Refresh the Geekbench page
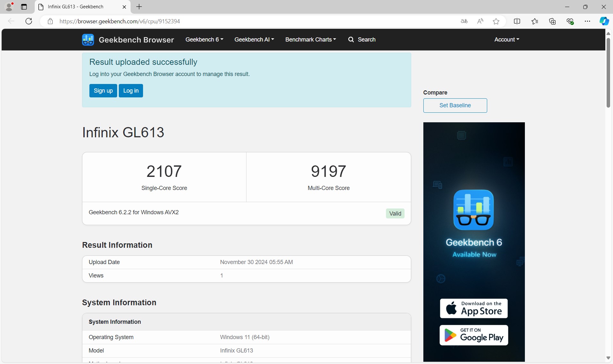Viewport: 613px width, 364px height. tap(29, 21)
